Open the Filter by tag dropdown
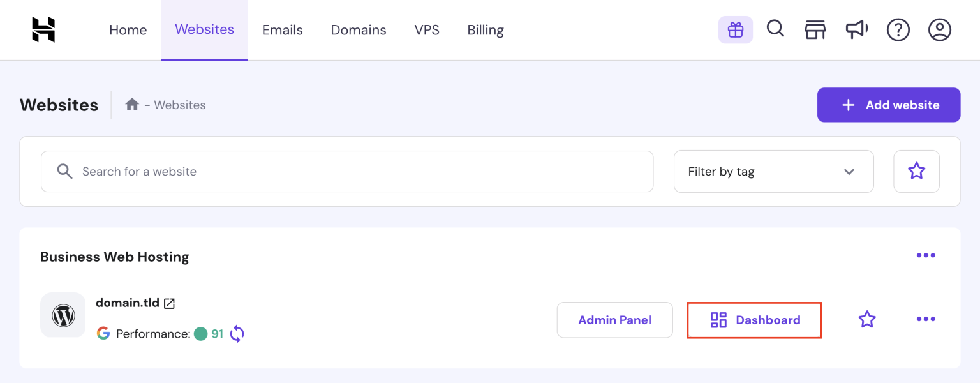This screenshot has height=383, width=980. (x=773, y=171)
